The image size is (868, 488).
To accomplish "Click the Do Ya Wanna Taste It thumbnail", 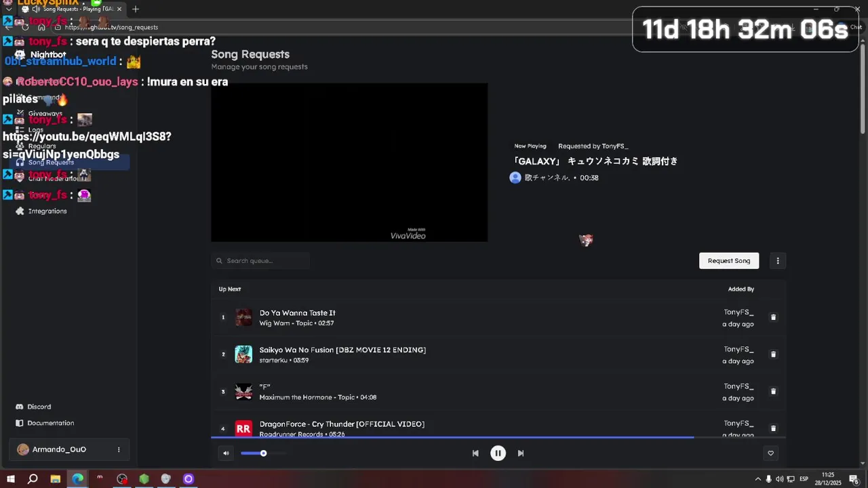I will (243, 317).
